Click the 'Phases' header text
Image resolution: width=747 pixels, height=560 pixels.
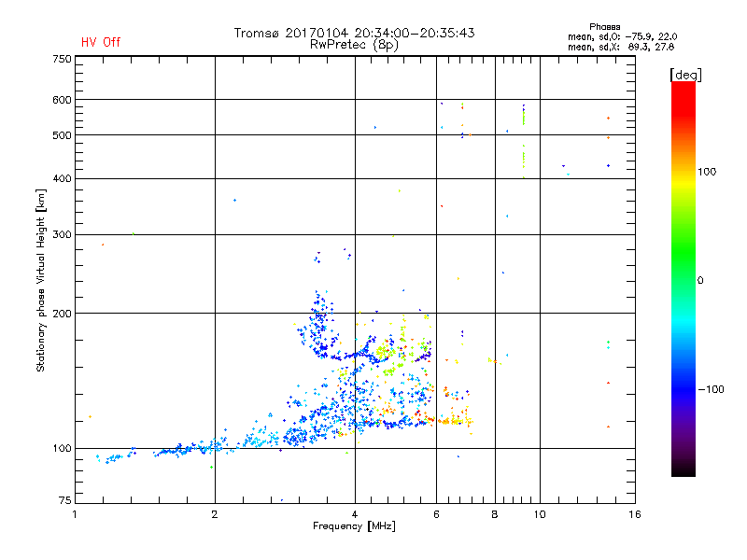(604, 27)
